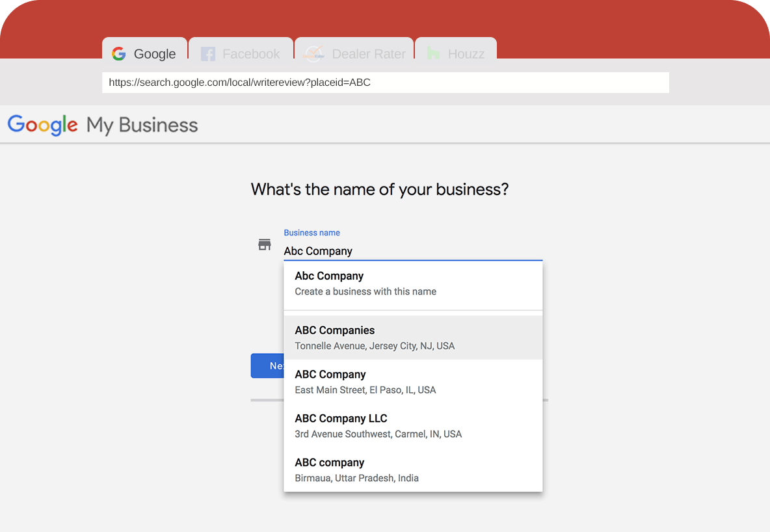
Task: Select ABC Companies in Jersey City
Action: (413, 338)
